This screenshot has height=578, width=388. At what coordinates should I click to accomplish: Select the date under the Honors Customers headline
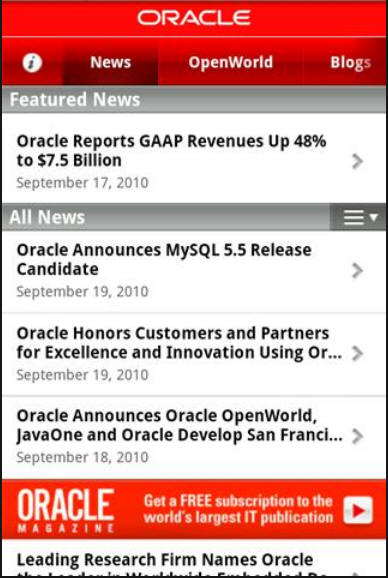click(x=83, y=375)
